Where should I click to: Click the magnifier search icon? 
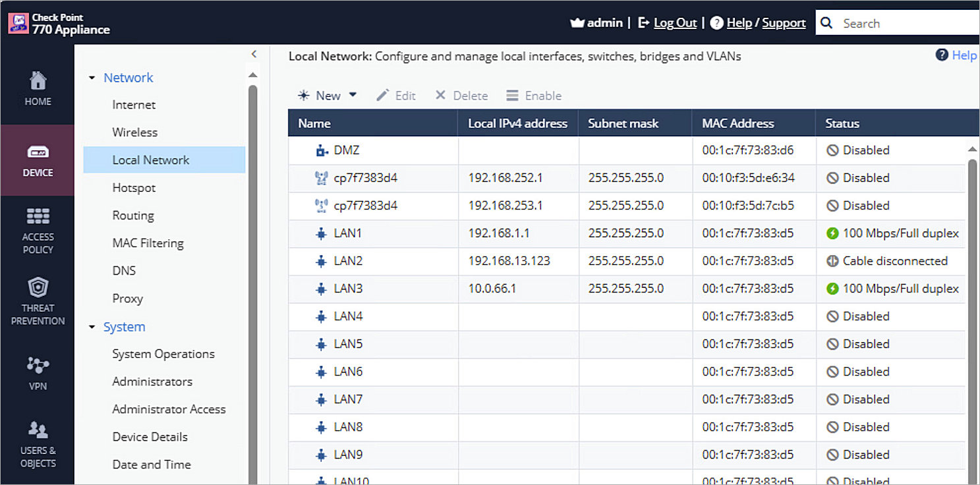[x=827, y=23]
